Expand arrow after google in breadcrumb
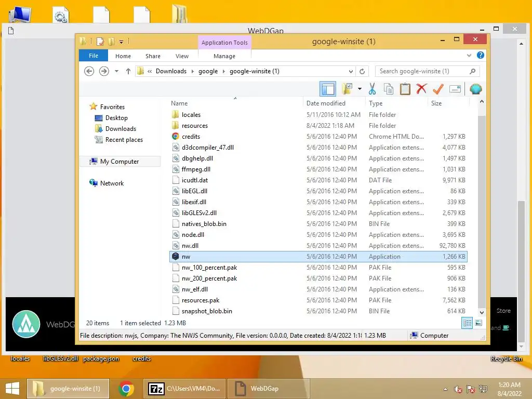532x399 pixels. tap(223, 71)
